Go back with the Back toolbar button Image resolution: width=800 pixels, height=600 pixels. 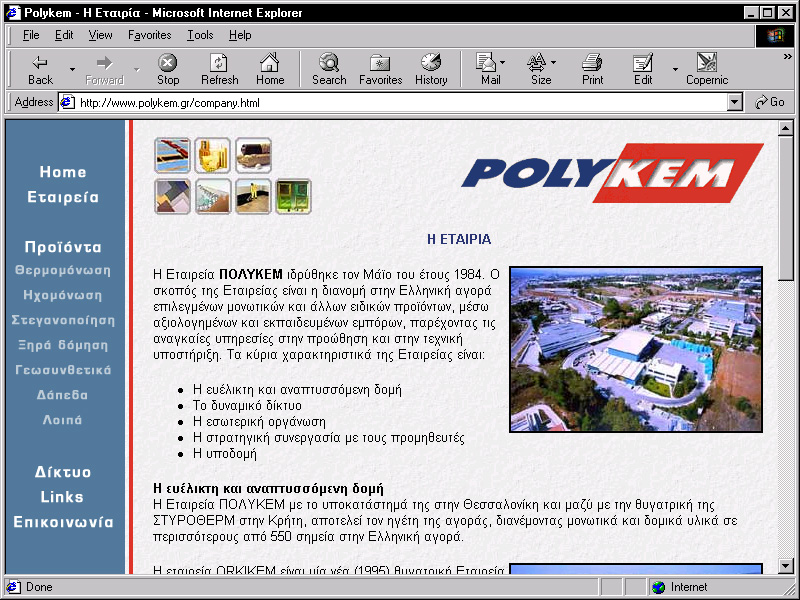[x=40, y=69]
